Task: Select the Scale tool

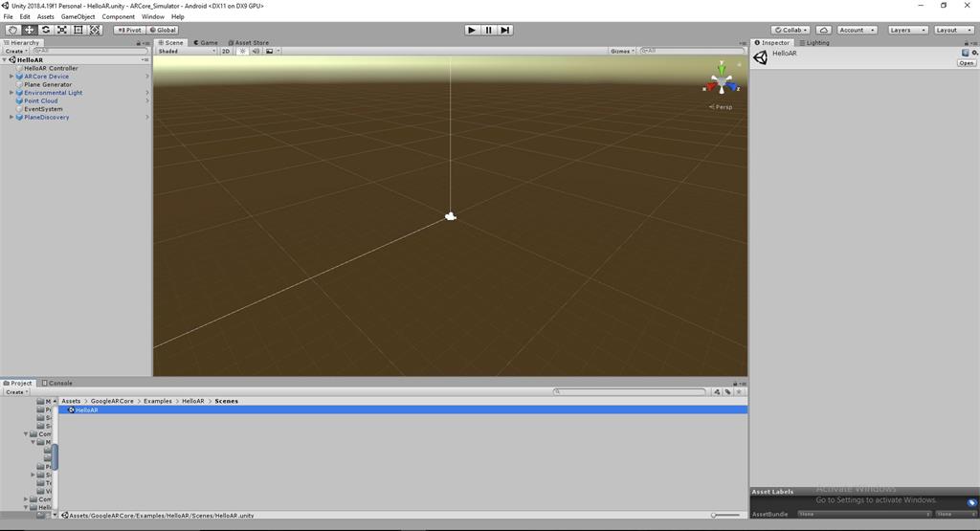Action: 62,30
